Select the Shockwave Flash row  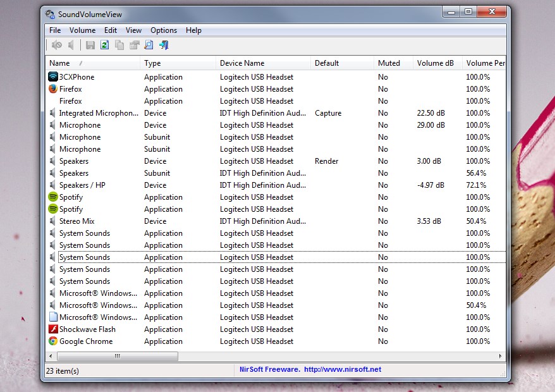(276, 329)
